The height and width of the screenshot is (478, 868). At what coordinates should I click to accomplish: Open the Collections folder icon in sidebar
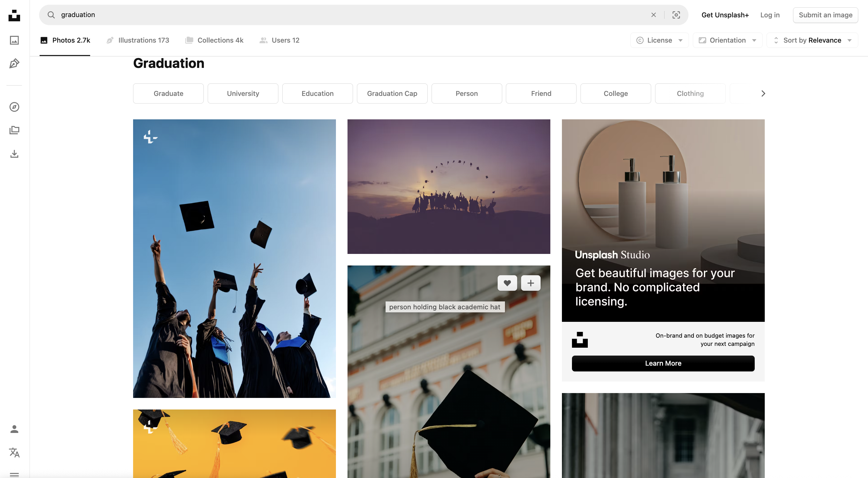click(14, 130)
